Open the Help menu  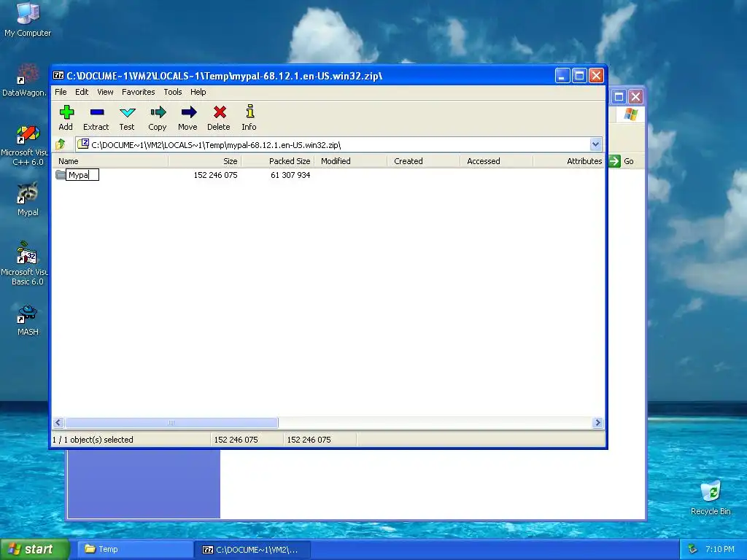(x=198, y=92)
